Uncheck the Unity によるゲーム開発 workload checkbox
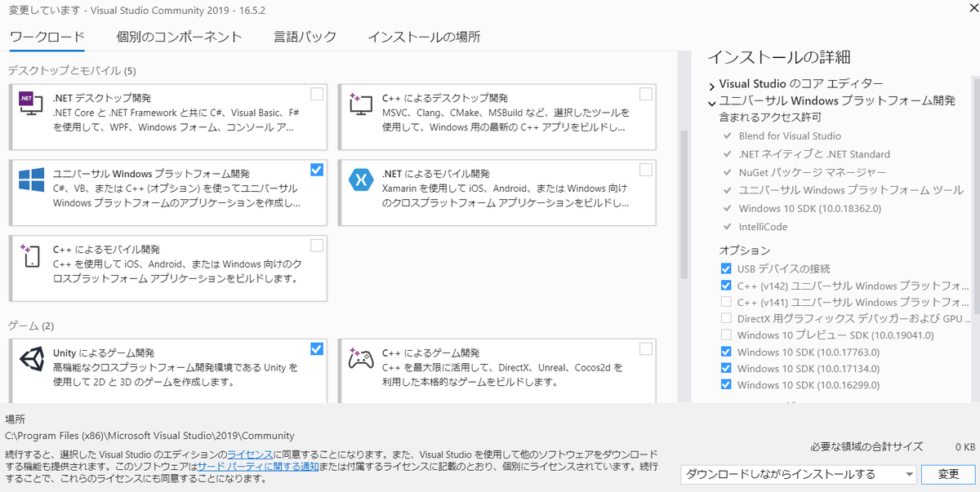 pos(317,348)
